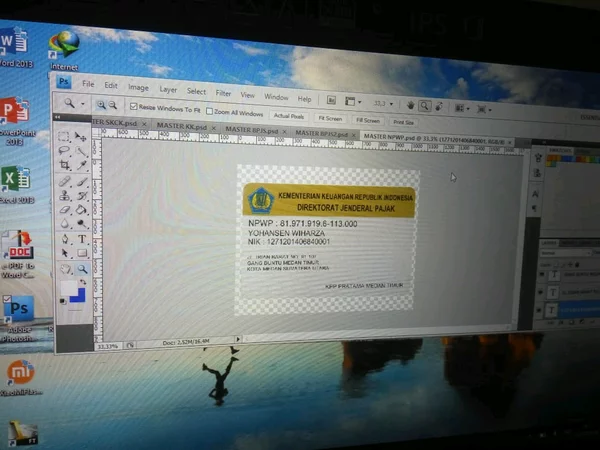Launch Bridge from the application bar
This screenshot has width=600, height=450.
pos(331,100)
